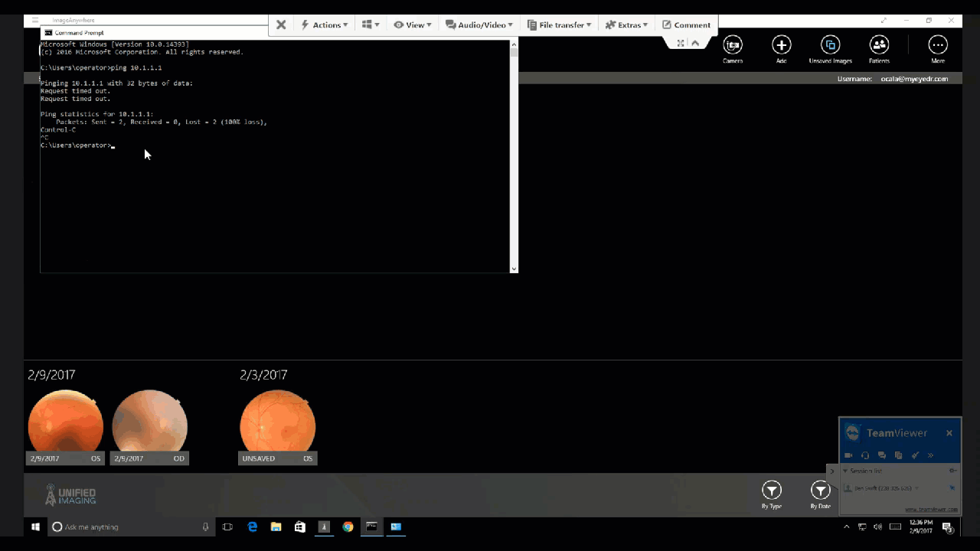Click the TeamViewer video camera icon
Image resolution: width=980 pixels, height=551 pixels.
tap(848, 455)
